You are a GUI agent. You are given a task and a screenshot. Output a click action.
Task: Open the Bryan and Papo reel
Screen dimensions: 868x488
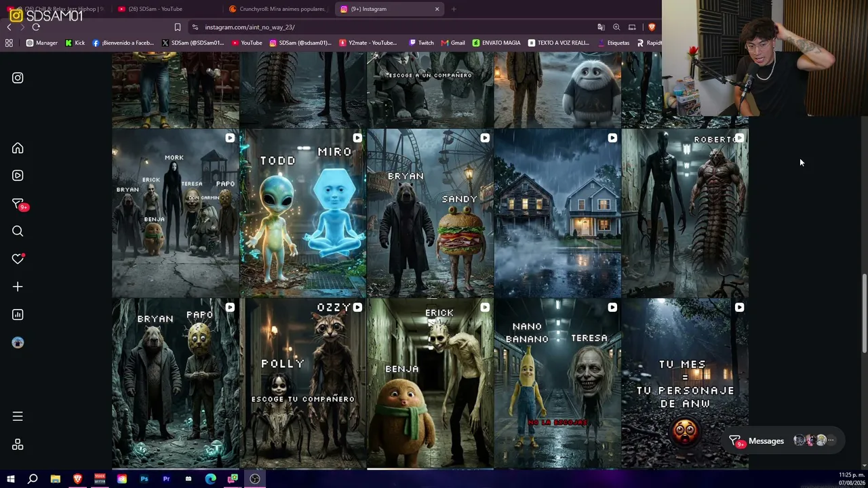(x=175, y=383)
